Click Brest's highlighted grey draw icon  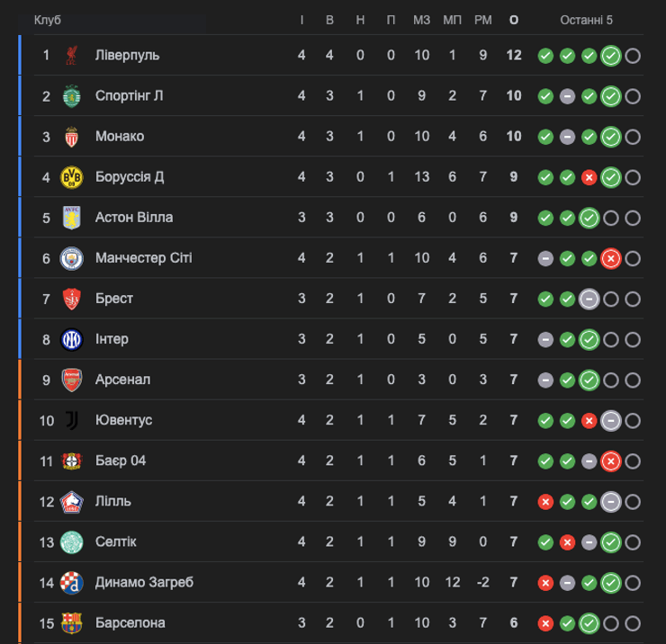pyautogui.click(x=589, y=299)
